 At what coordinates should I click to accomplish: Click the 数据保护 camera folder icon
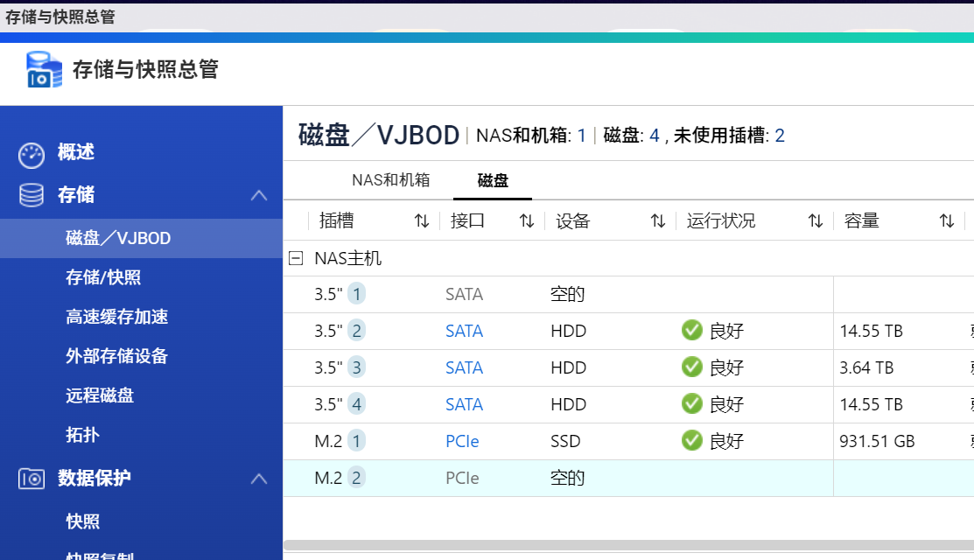coord(32,479)
